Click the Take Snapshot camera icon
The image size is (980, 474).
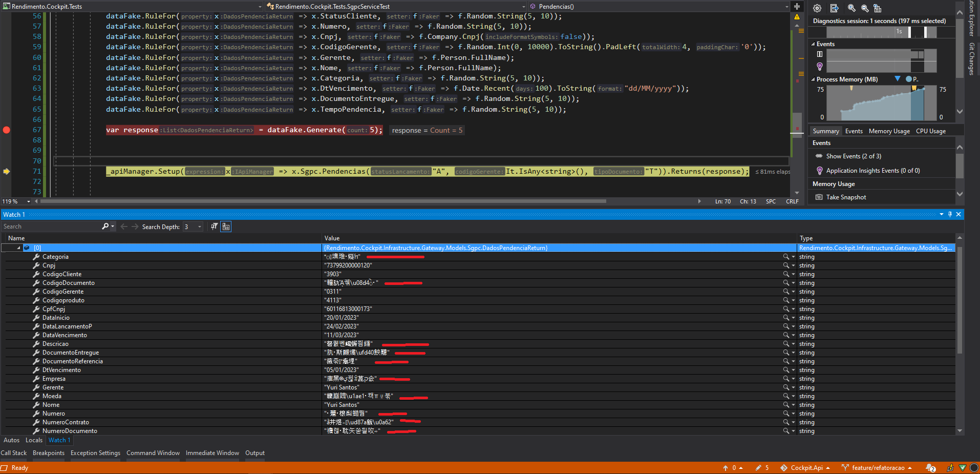pyautogui.click(x=819, y=197)
